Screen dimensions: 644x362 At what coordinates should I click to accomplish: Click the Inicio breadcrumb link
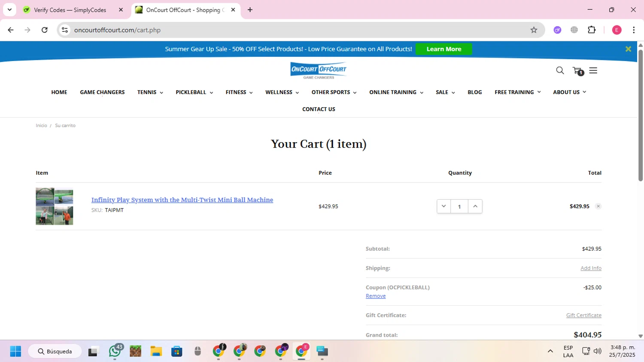41,125
